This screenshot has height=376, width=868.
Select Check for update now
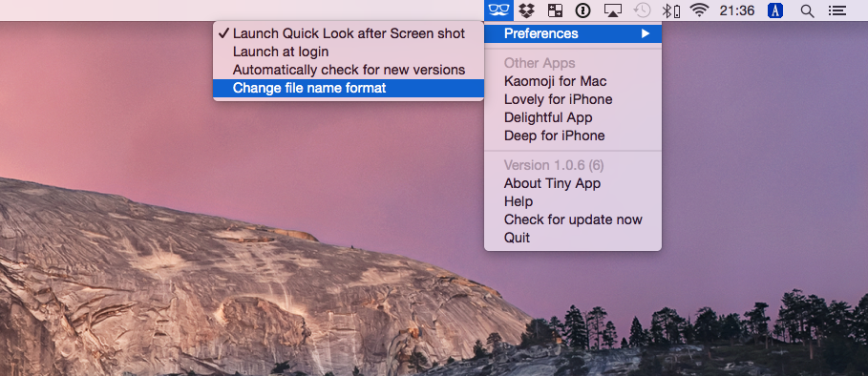pyautogui.click(x=573, y=219)
